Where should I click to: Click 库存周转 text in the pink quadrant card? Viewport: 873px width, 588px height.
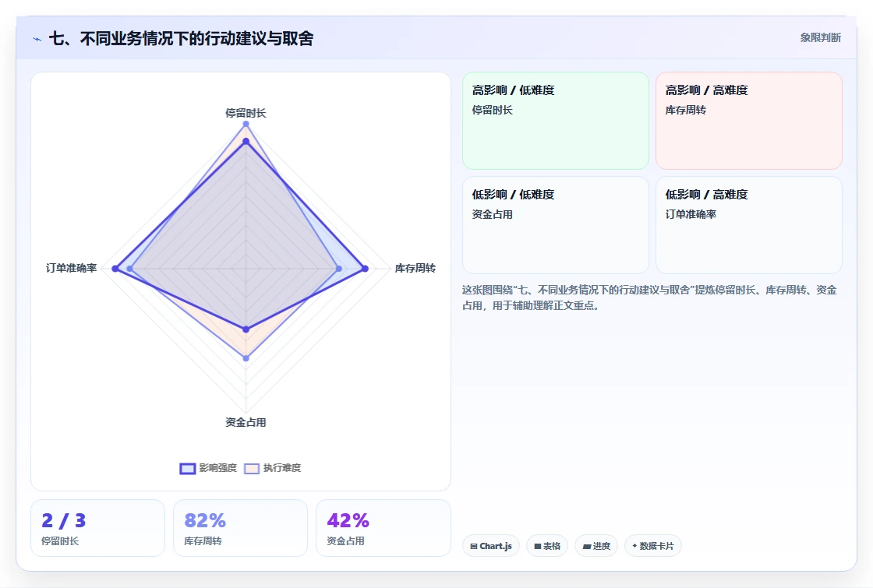685,110
